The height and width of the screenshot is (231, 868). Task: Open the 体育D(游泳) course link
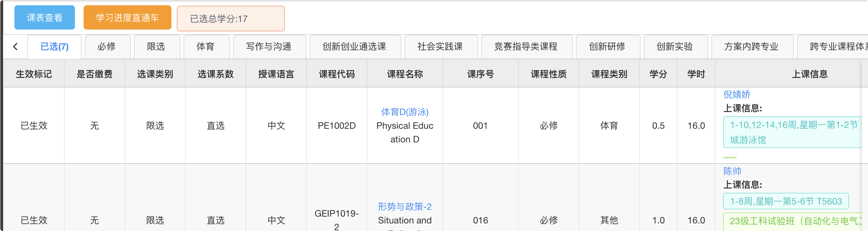tap(405, 112)
